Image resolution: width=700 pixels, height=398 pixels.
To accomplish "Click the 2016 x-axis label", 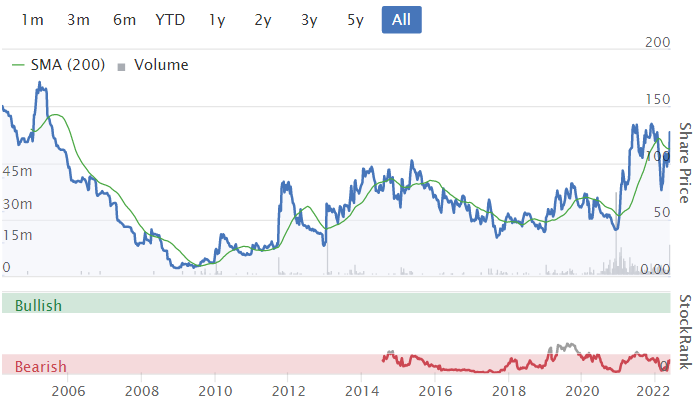I will click(435, 391).
